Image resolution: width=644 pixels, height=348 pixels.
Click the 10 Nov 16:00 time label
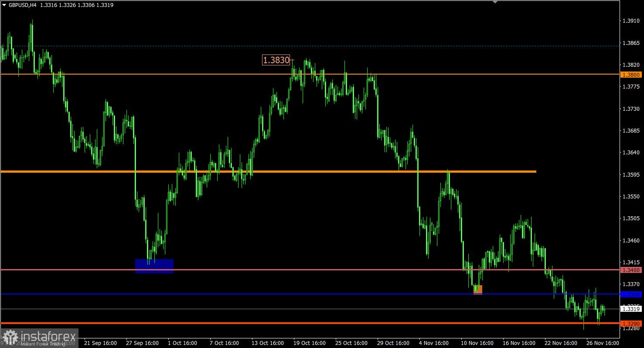click(x=477, y=343)
